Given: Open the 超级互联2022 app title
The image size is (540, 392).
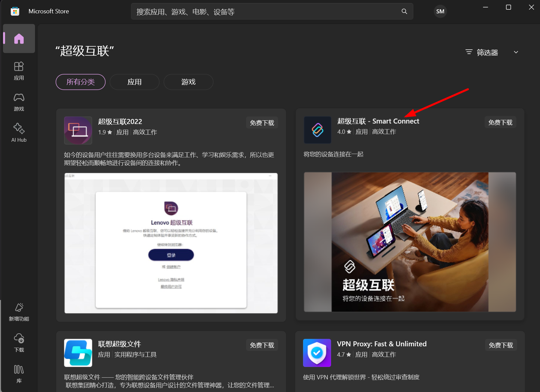Looking at the screenshot, I should coord(120,122).
